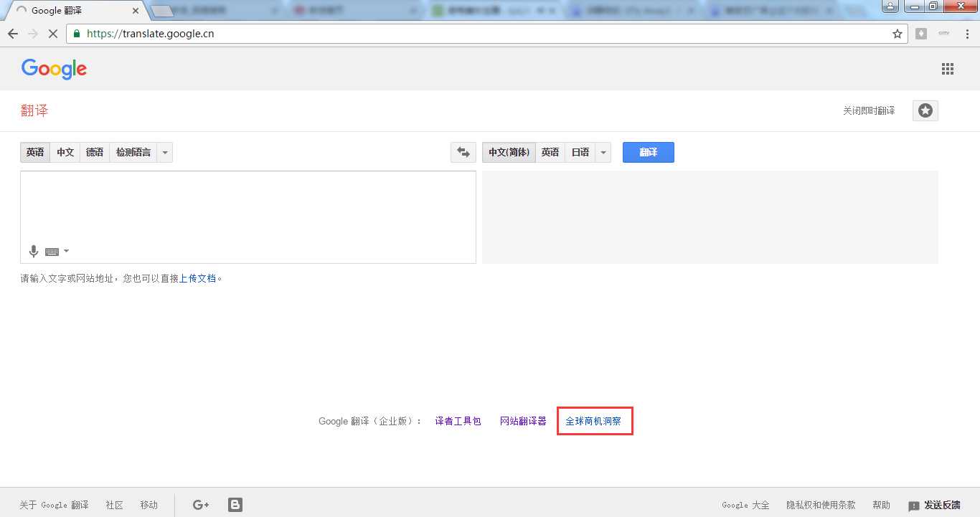Open the Google apps grid

coord(948,69)
